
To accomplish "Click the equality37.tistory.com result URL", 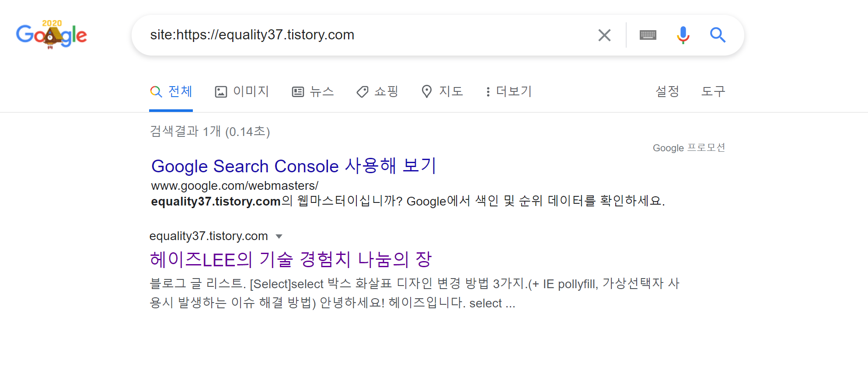I will [209, 236].
